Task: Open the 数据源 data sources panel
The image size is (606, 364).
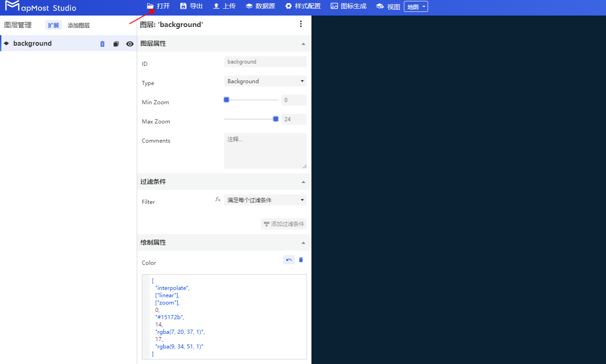Action: pyautogui.click(x=260, y=6)
